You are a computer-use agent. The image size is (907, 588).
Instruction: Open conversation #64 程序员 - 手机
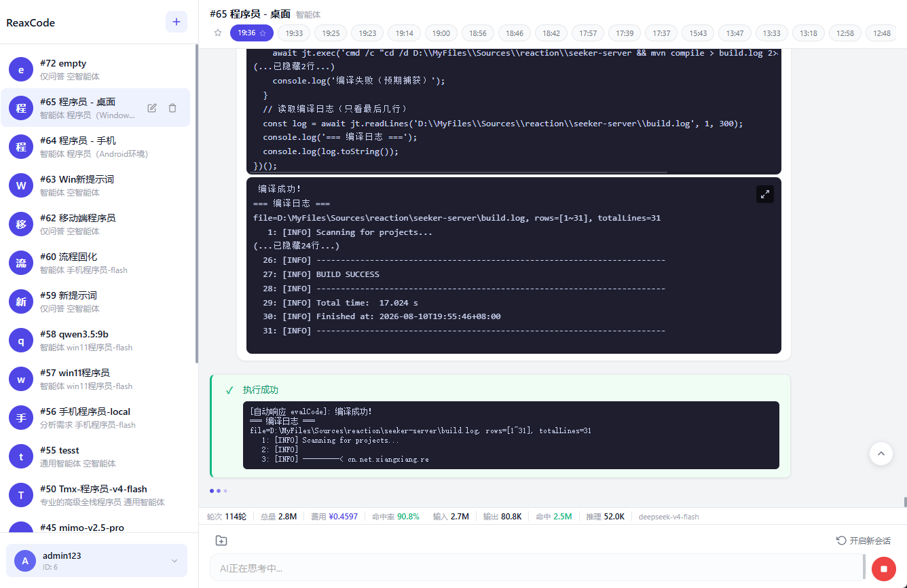click(x=95, y=147)
